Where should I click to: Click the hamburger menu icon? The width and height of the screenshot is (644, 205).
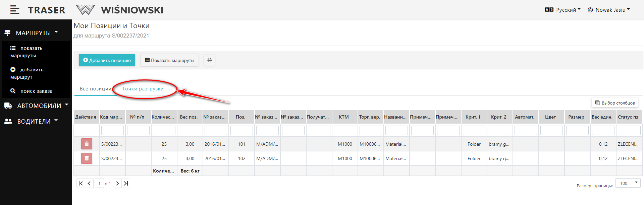coord(14,10)
